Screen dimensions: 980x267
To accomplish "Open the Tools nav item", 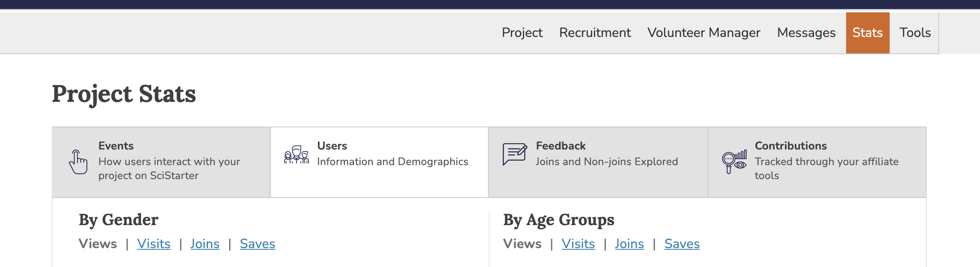I will pos(915,32).
